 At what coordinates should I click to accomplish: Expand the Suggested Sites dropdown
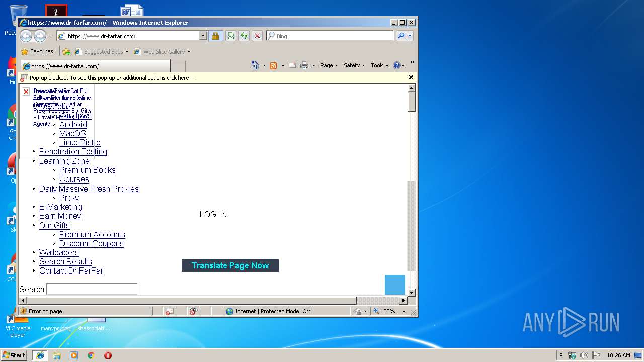[127, 52]
